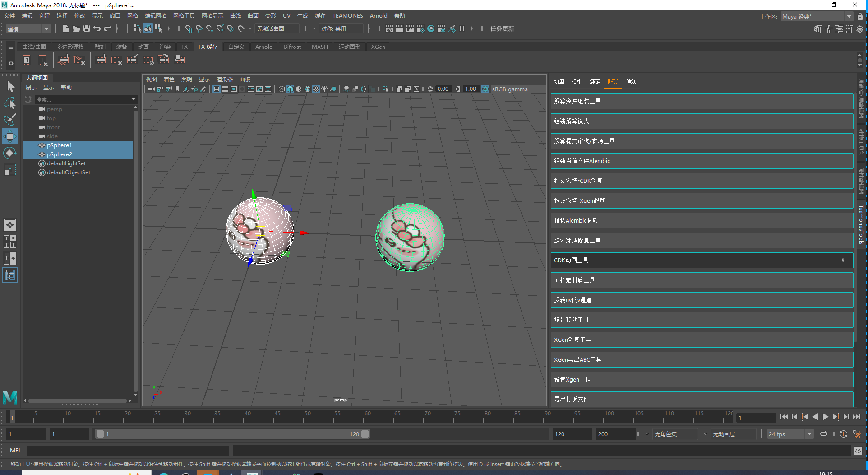The height and width of the screenshot is (475, 868).
Task: Click the save scene icon
Action: pos(87,29)
